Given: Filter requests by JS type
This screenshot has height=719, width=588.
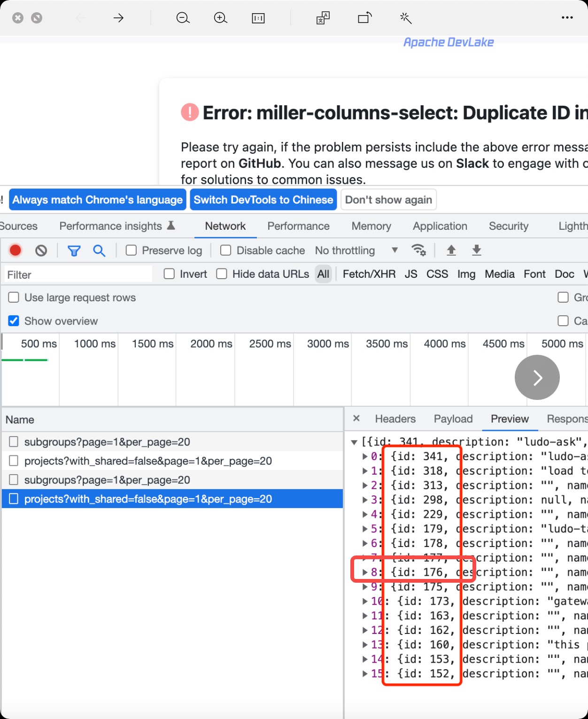Looking at the screenshot, I should coord(411,274).
